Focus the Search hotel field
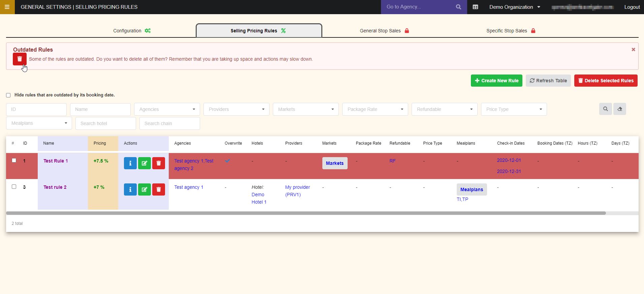This screenshot has height=294, width=644. pyautogui.click(x=106, y=123)
